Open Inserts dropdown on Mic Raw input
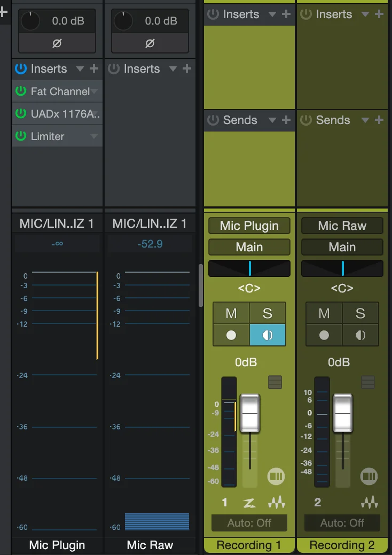 coord(173,69)
